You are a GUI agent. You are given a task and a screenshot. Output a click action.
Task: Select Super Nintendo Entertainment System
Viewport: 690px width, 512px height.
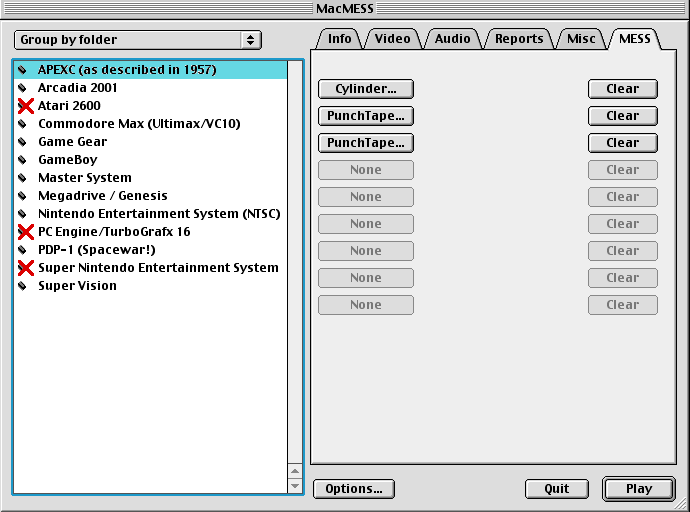[150, 268]
